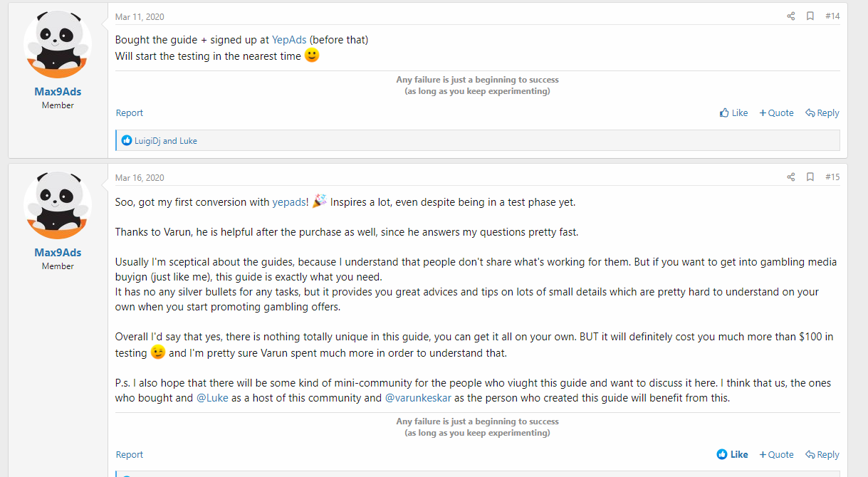Open #15 post permalink number
This screenshot has height=477, width=868.
(832, 177)
